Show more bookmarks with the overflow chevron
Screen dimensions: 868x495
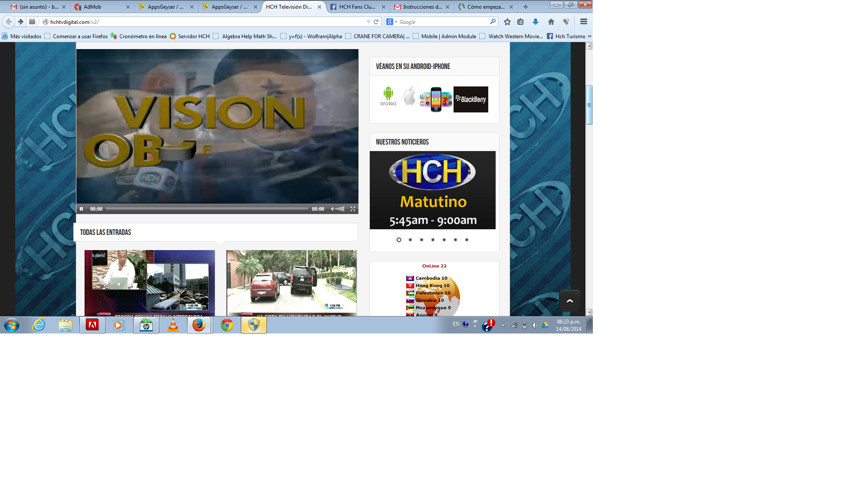click(x=589, y=36)
